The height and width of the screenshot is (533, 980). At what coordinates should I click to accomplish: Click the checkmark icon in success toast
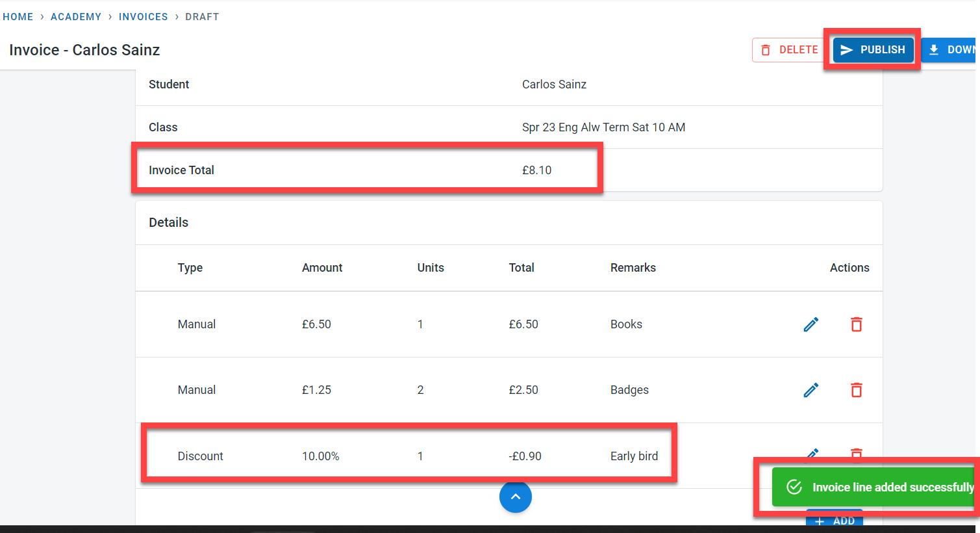pos(794,487)
